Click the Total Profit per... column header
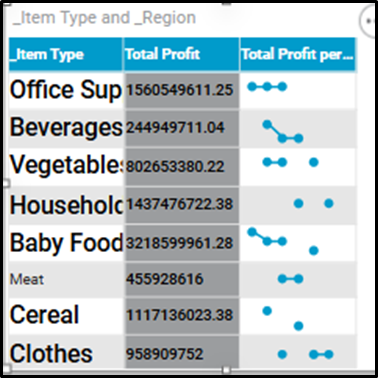The width and height of the screenshot is (378, 378). click(x=298, y=55)
